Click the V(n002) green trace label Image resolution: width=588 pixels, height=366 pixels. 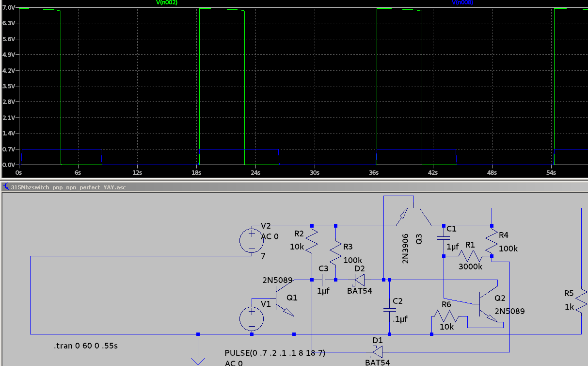point(167,2)
